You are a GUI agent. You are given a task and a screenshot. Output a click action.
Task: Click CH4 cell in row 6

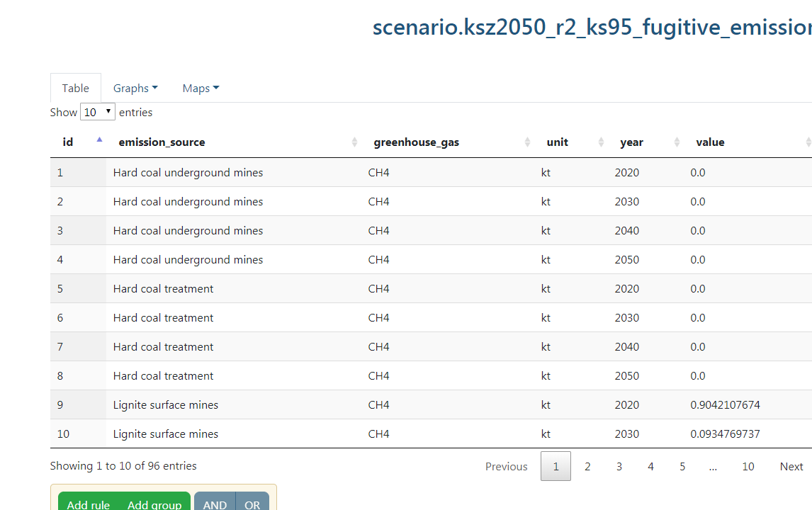point(378,317)
